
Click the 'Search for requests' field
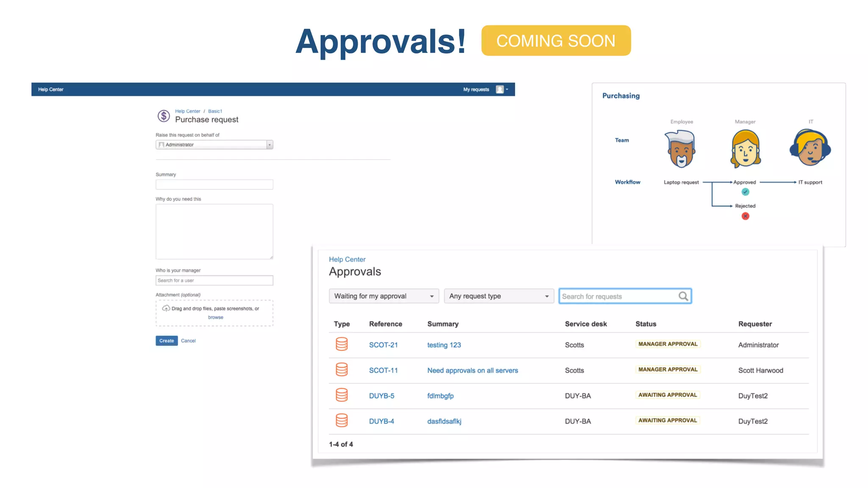pos(625,296)
